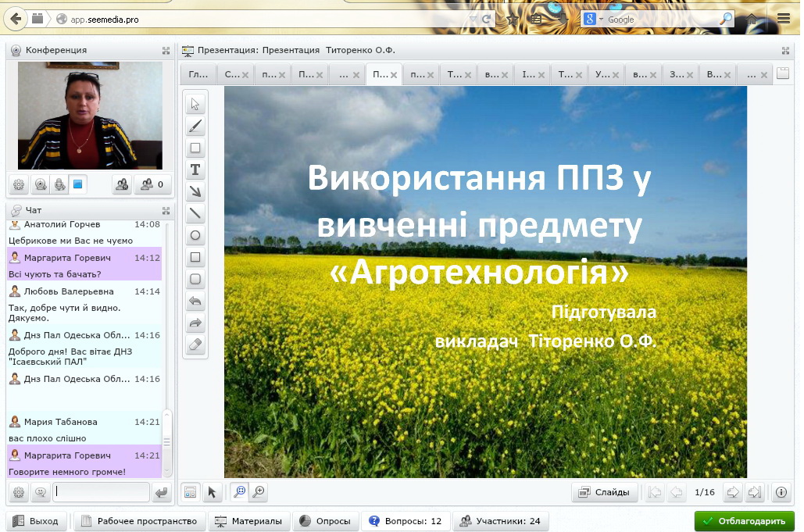This screenshot has width=804, height=532.
Task: Go to the next slide
Action: (x=733, y=492)
